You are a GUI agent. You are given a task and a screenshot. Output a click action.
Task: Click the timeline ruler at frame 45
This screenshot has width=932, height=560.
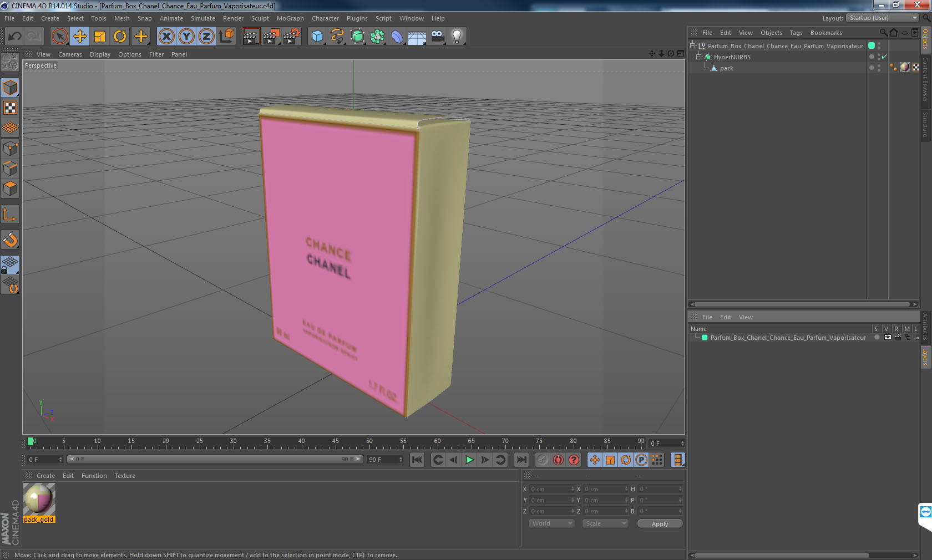click(x=335, y=442)
